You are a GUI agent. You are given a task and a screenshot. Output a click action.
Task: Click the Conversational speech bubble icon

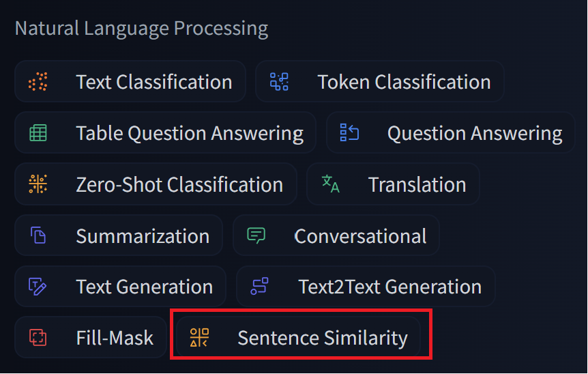coord(256,235)
